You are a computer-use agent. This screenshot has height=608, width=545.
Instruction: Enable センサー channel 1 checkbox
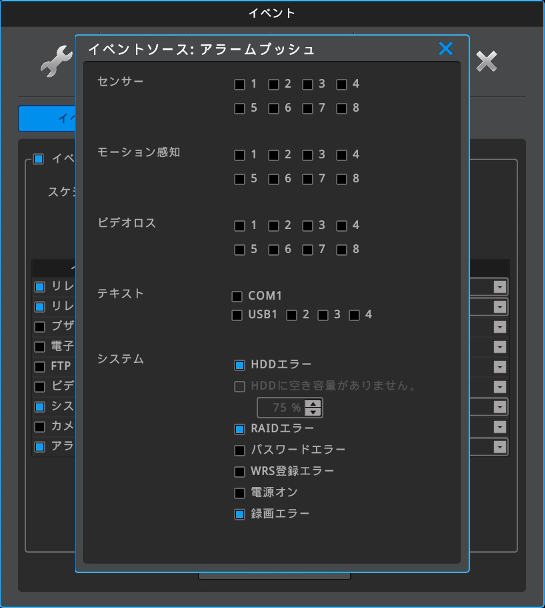click(240, 84)
